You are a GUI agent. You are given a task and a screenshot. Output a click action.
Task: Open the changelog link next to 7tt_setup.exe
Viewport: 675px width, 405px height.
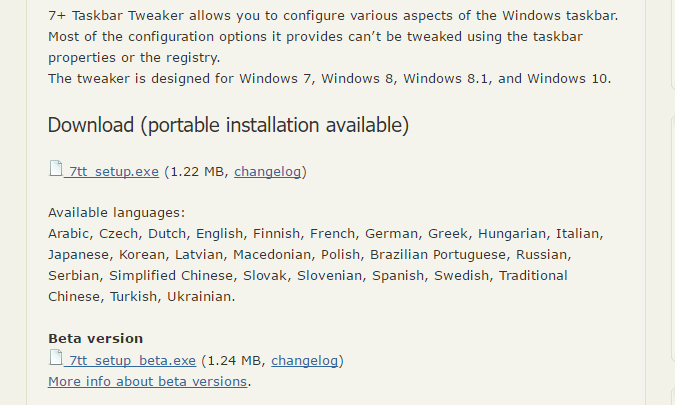coord(267,171)
